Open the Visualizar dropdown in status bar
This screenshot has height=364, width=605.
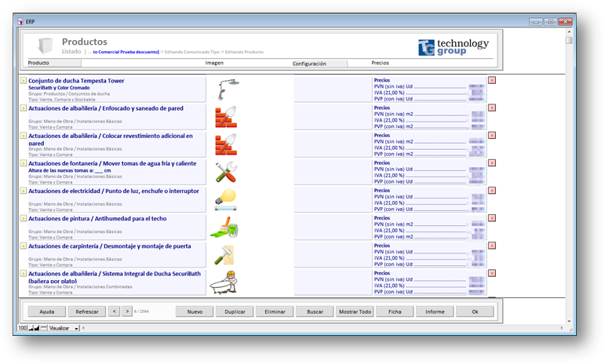click(x=76, y=328)
